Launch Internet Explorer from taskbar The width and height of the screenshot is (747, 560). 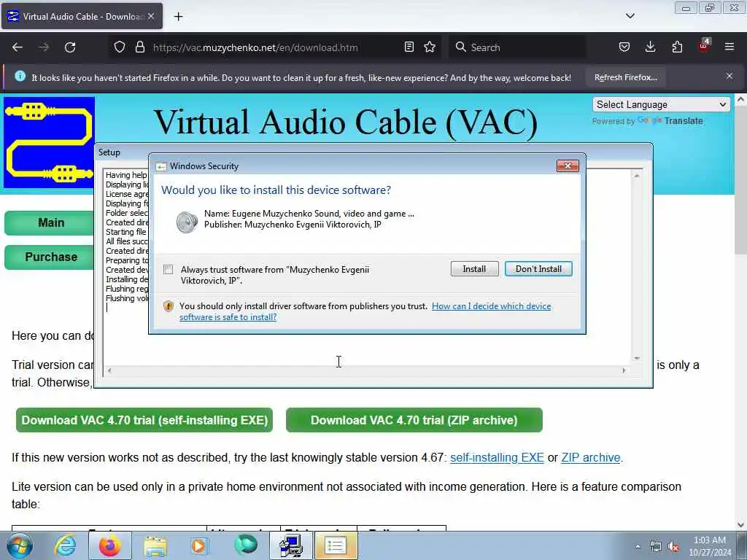[x=65, y=545]
